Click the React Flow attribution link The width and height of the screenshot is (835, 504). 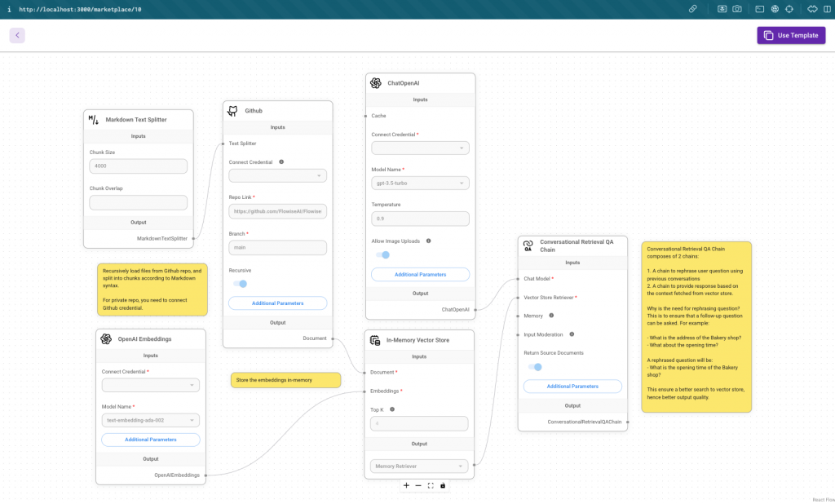tap(824, 500)
